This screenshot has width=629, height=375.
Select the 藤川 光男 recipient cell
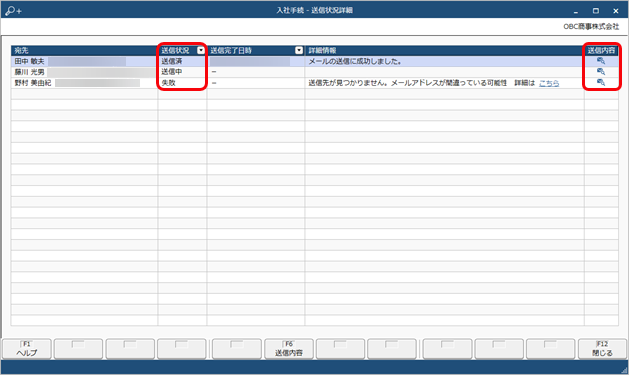click(84, 72)
